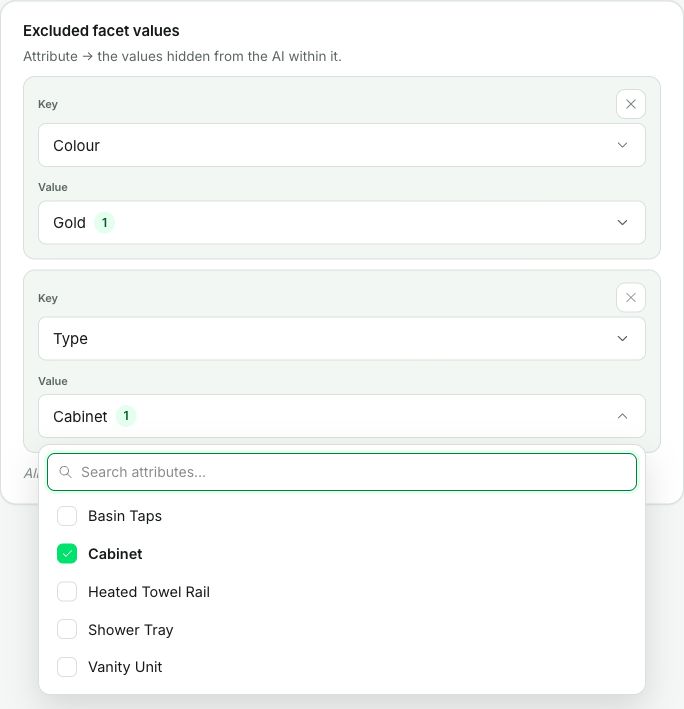Select the Basin Taps option label

[x=125, y=516]
